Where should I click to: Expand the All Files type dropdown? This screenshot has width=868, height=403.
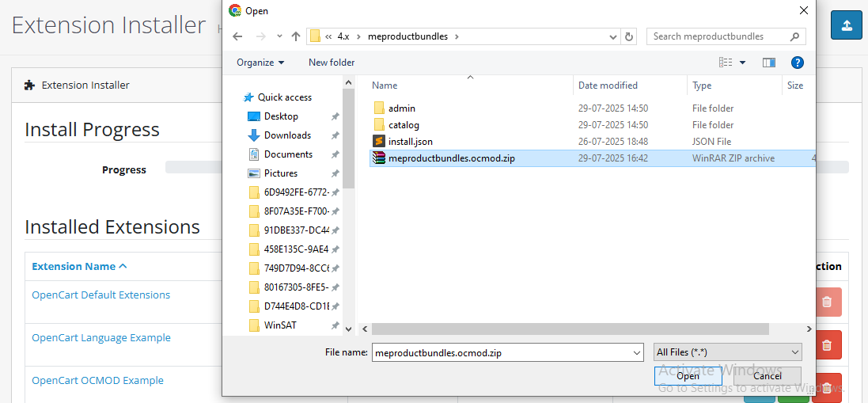[x=728, y=352]
